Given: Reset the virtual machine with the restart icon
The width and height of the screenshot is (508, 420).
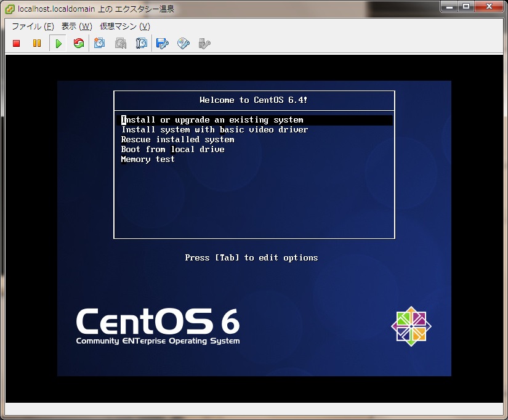Looking at the screenshot, I should tap(79, 43).
